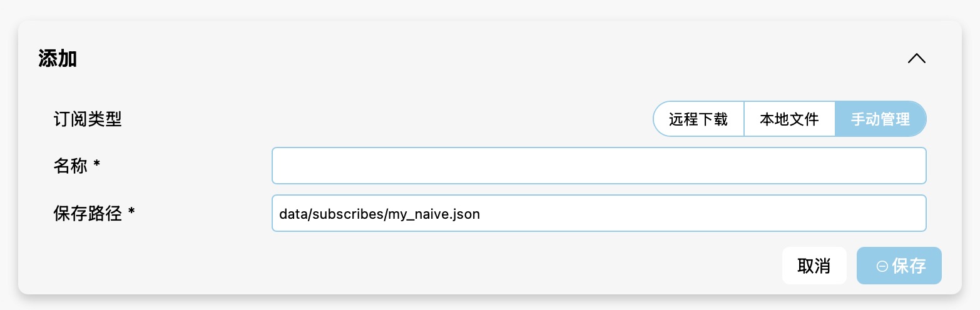This screenshot has height=310, width=980.
Task: Click the required asterisk beside 保存路径
Action: [131, 213]
